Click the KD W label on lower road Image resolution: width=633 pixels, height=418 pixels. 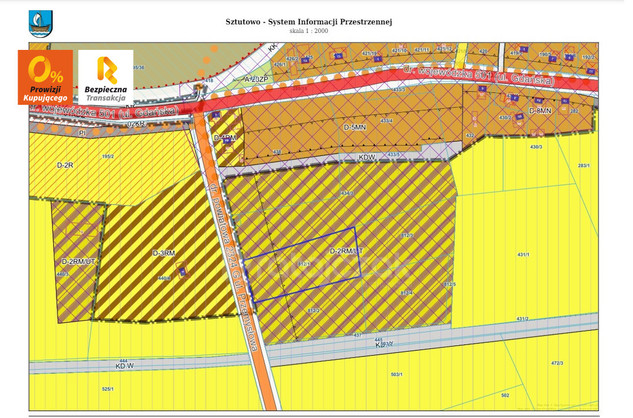(124, 367)
